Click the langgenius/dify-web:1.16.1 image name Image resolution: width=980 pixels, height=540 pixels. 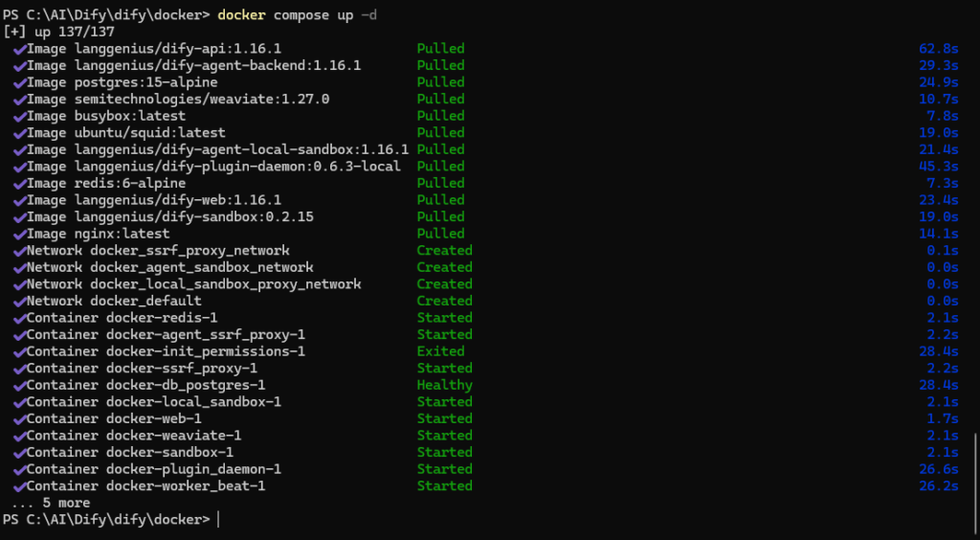click(178, 200)
